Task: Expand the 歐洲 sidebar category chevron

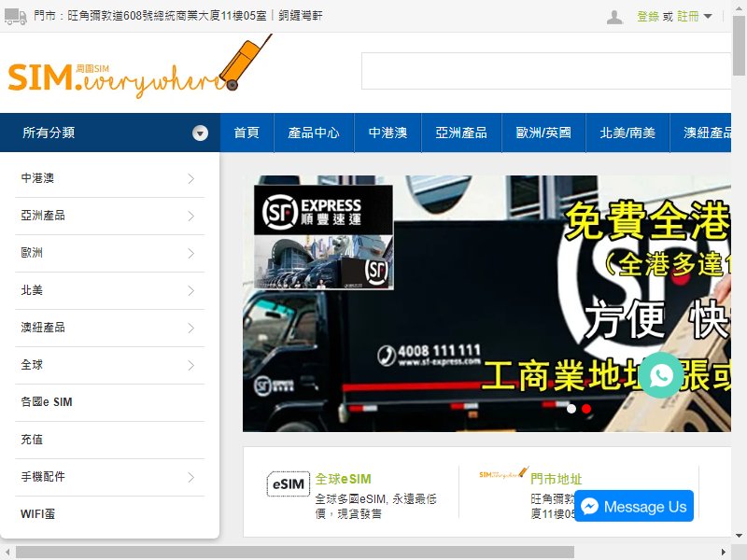Action: 191,253
